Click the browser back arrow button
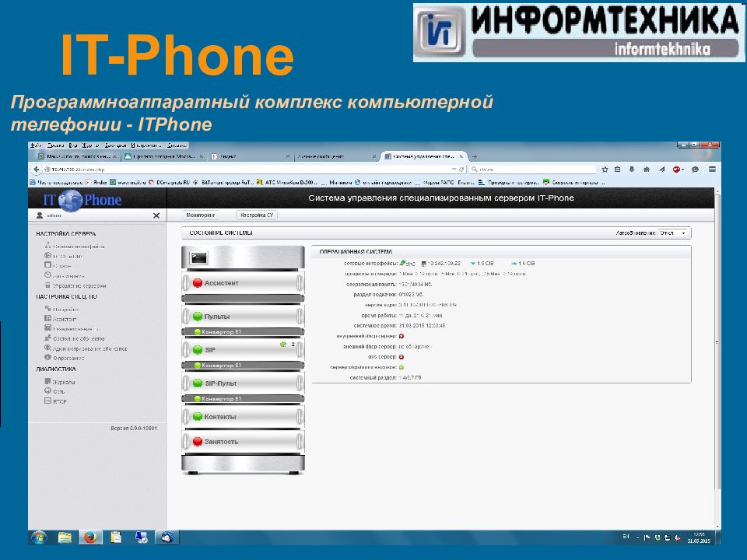This screenshot has height=560, width=747. point(37,169)
